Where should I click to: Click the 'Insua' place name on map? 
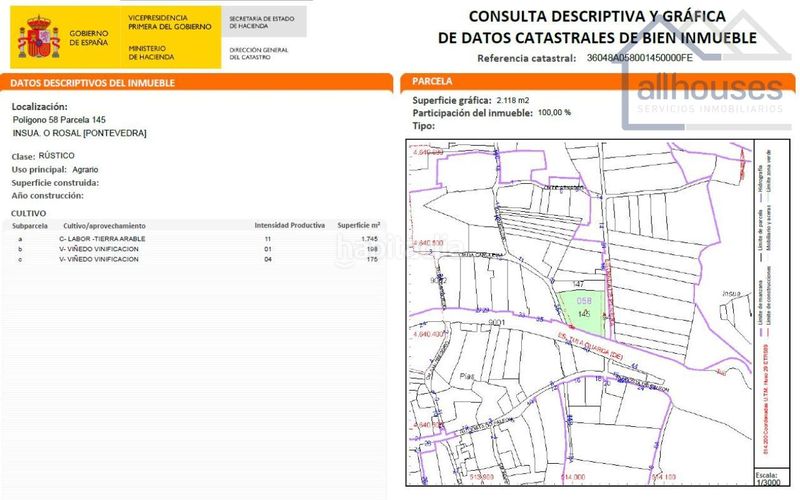click(731, 293)
